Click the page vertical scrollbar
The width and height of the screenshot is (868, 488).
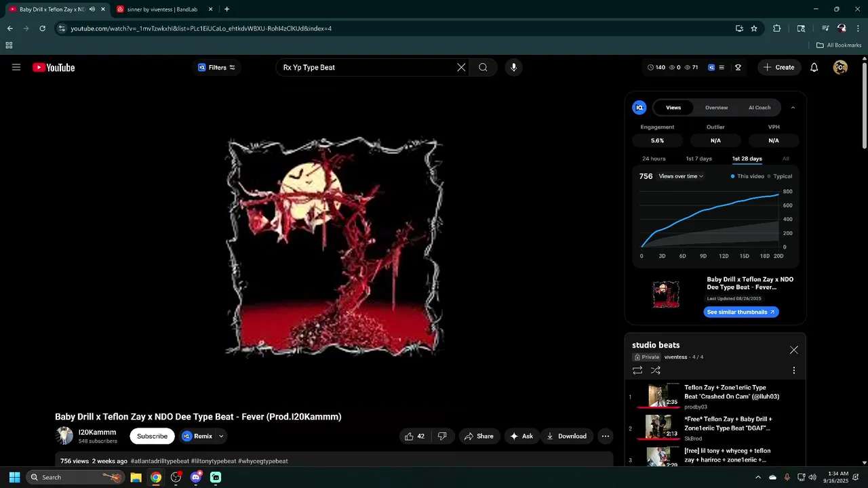click(x=864, y=105)
